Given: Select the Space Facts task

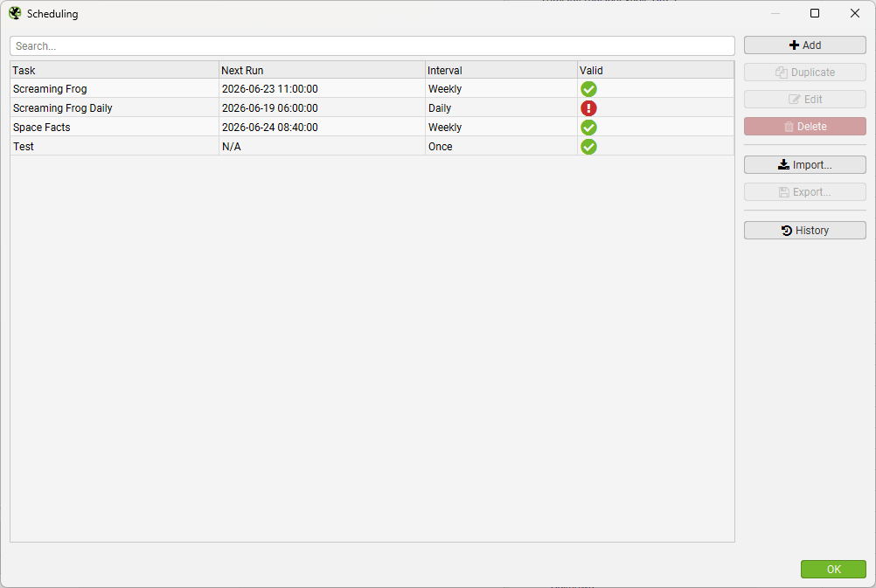Looking at the screenshot, I should 372,128.
